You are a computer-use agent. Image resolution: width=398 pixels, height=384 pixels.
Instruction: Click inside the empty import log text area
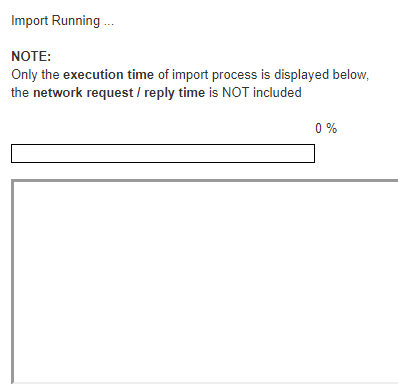pyautogui.click(x=206, y=282)
